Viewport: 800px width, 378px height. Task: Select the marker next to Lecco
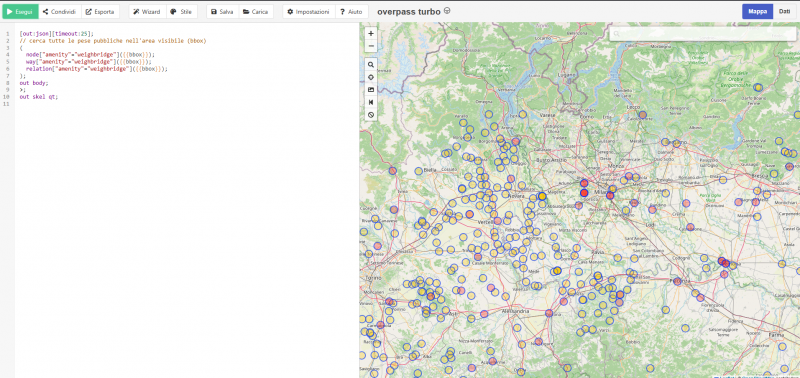click(642, 115)
